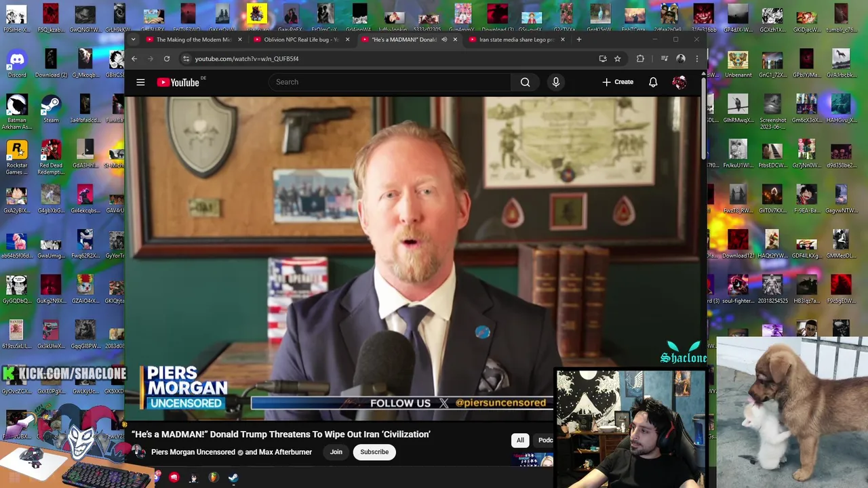Go to the YouTube home logo

click(x=178, y=82)
